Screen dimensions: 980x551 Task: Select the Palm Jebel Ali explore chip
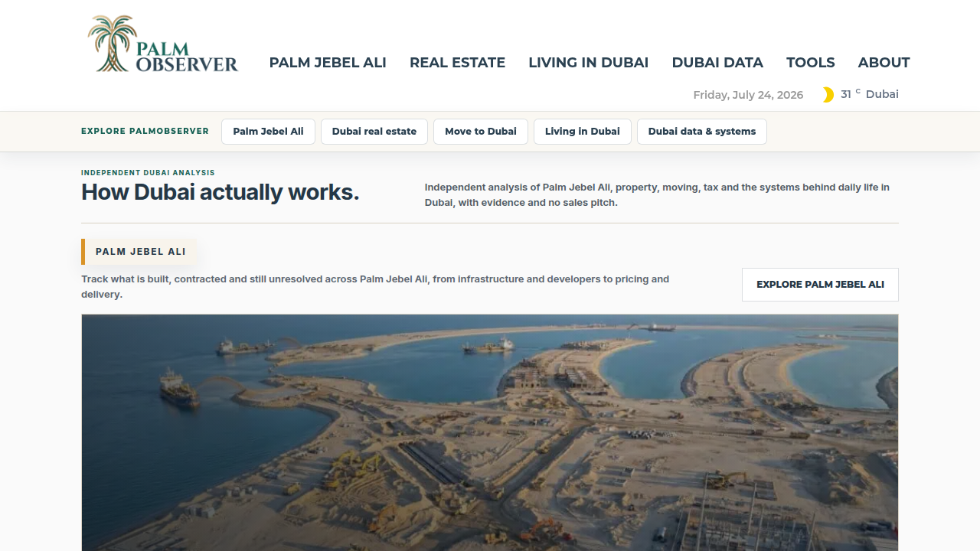(x=268, y=132)
